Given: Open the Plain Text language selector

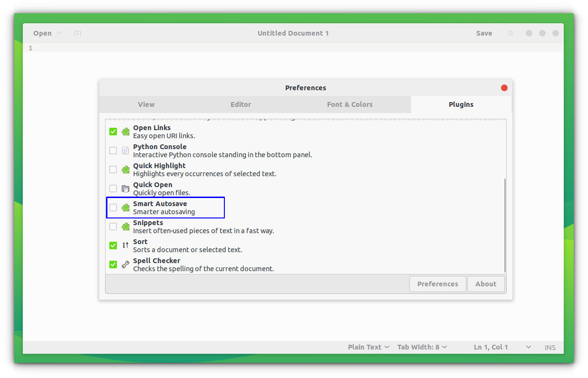Looking at the screenshot, I should coord(368,347).
